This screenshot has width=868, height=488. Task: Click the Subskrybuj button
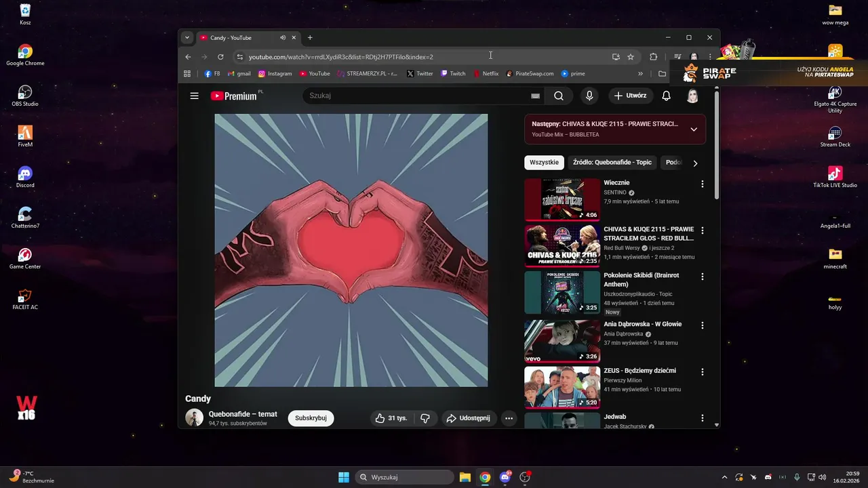(311, 418)
